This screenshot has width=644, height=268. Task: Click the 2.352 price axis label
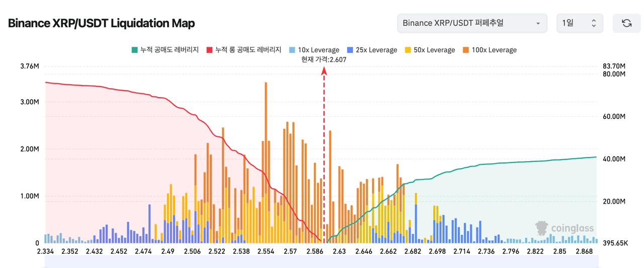pos(69,251)
